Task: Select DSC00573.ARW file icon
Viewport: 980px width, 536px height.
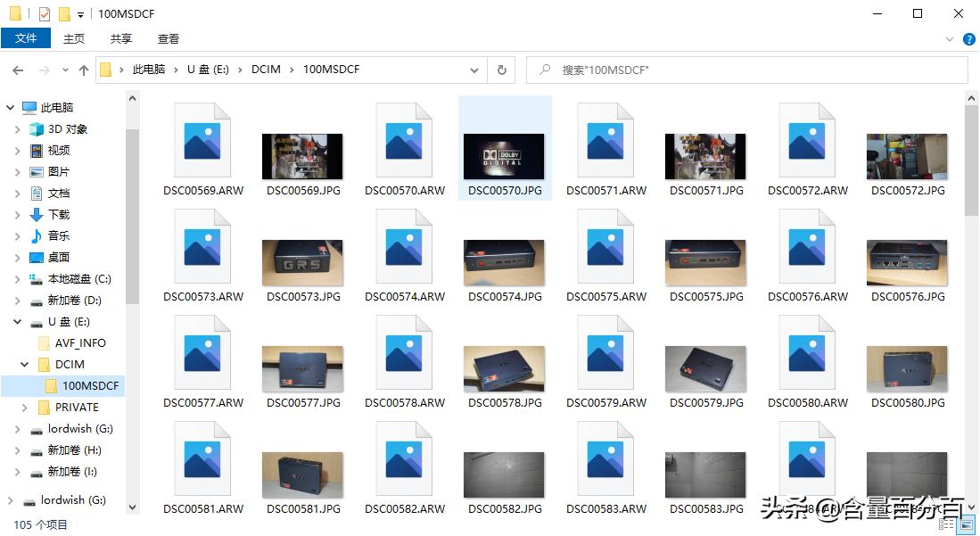Action: click(x=202, y=247)
